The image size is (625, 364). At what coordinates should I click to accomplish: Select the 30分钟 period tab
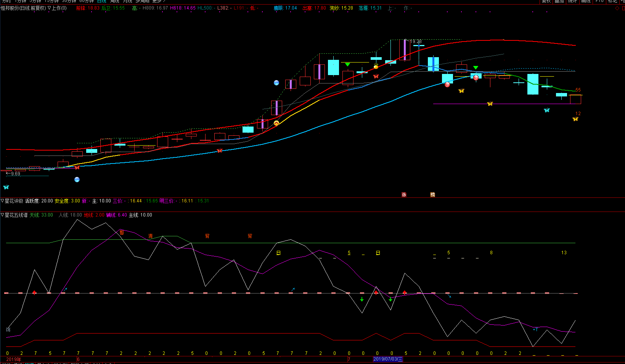pyautogui.click(x=69, y=2)
